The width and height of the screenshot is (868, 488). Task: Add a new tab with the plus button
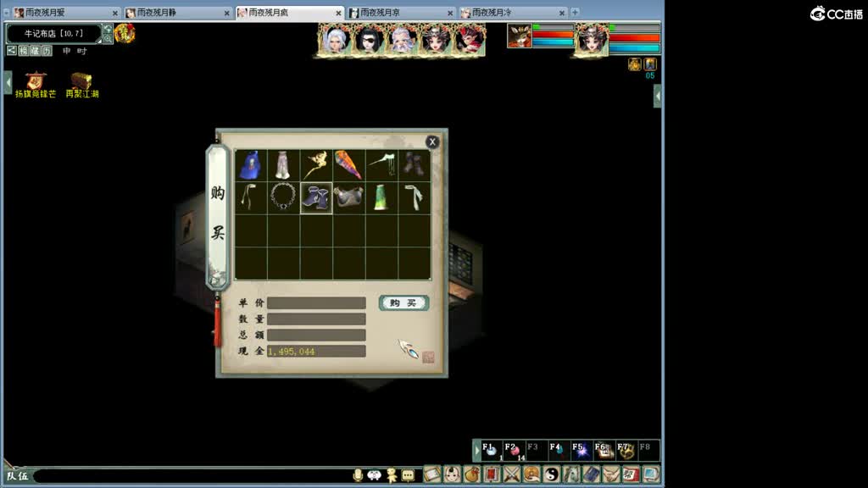(x=575, y=12)
